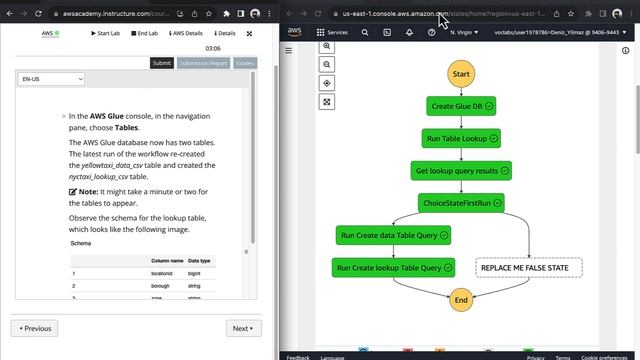
Task: Click the AWS console address bar
Action: pos(443,13)
